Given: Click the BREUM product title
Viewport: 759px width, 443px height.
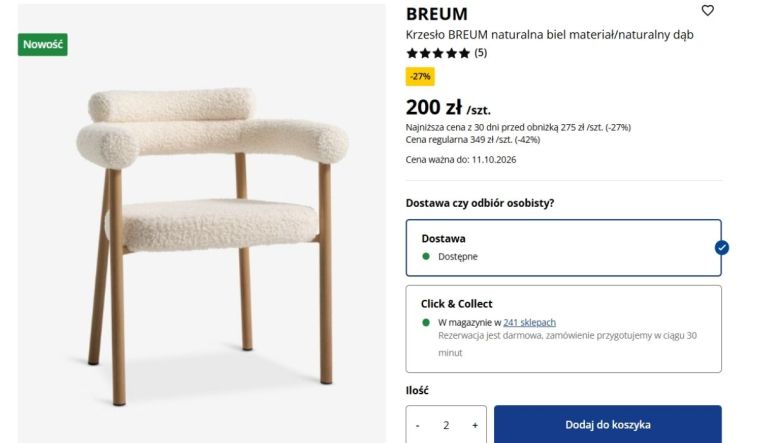Looking at the screenshot, I should point(437,14).
